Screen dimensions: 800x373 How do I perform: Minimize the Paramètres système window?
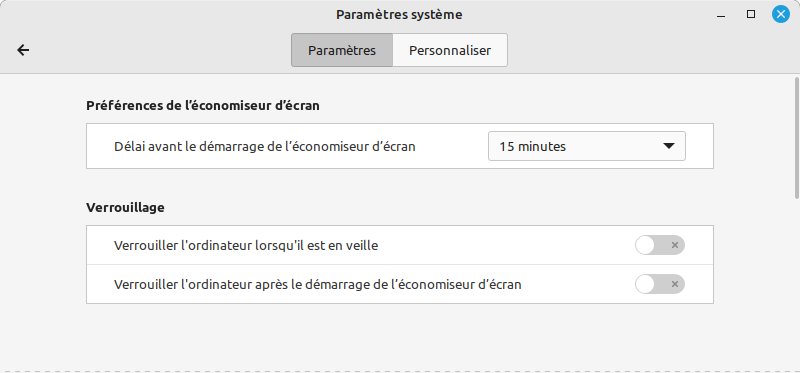721,15
